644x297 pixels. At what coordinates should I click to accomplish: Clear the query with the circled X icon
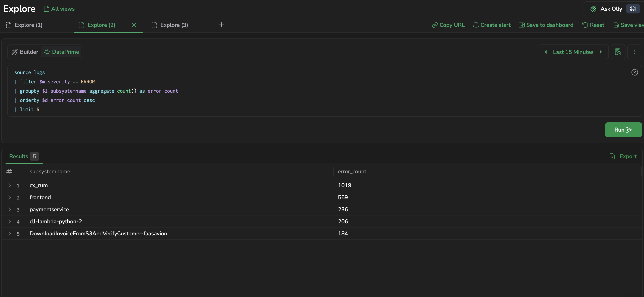tap(635, 72)
